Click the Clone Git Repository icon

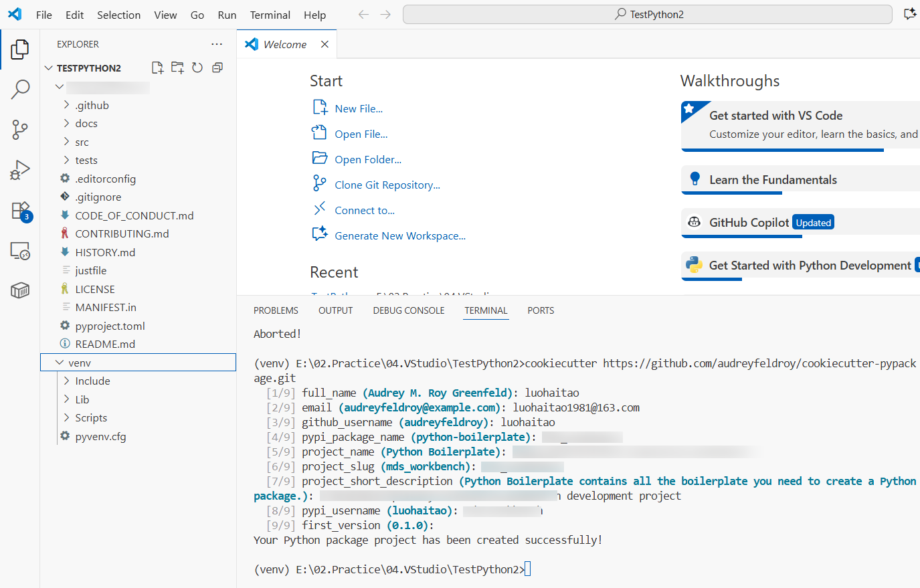[x=320, y=184]
